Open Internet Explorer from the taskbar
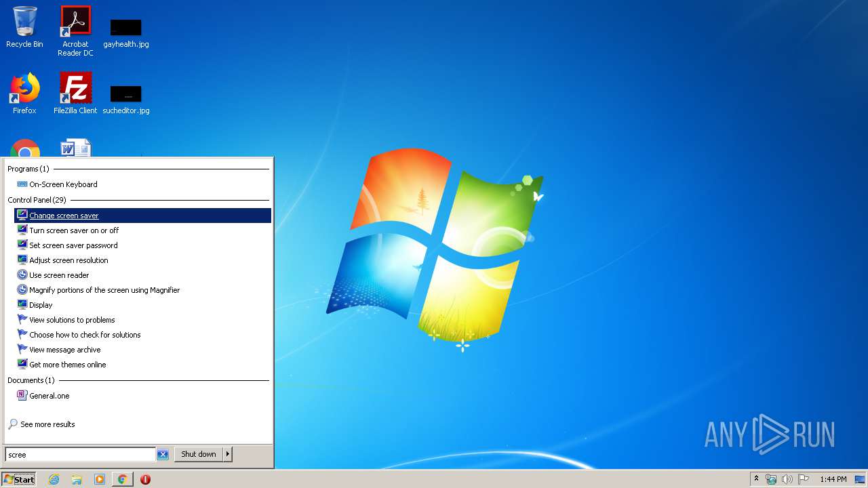The width and height of the screenshot is (868, 488). pyautogui.click(x=54, y=479)
